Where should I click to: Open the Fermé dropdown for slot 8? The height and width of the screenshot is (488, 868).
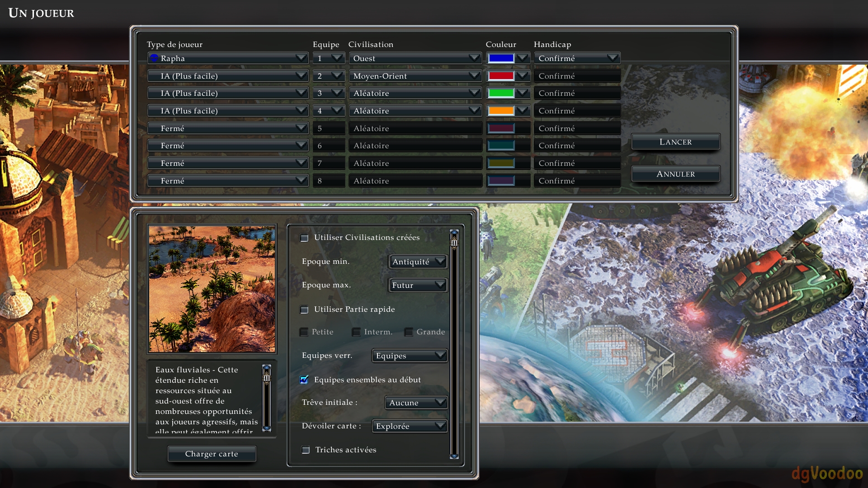pos(228,181)
